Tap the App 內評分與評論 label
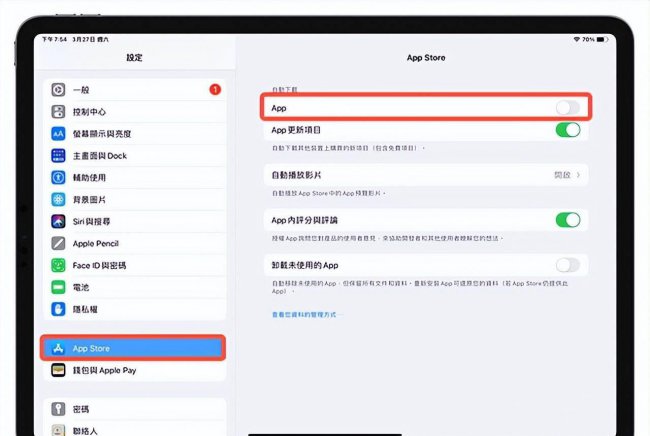The image size is (650, 436). pos(304,220)
